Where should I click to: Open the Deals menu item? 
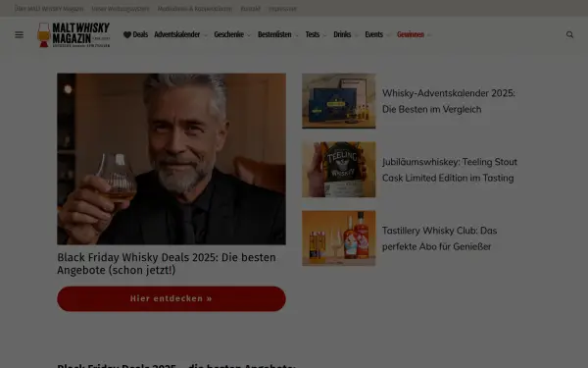tap(136, 34)
